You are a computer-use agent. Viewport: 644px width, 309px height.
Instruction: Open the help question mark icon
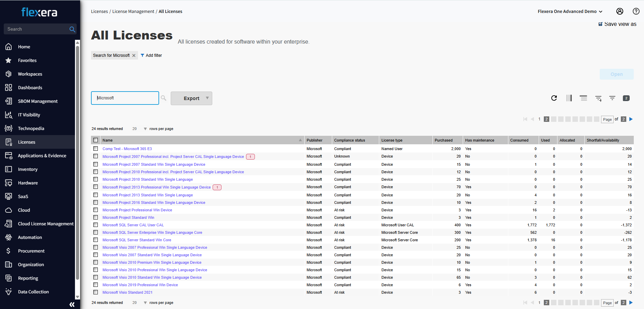[x=636, y=11]
